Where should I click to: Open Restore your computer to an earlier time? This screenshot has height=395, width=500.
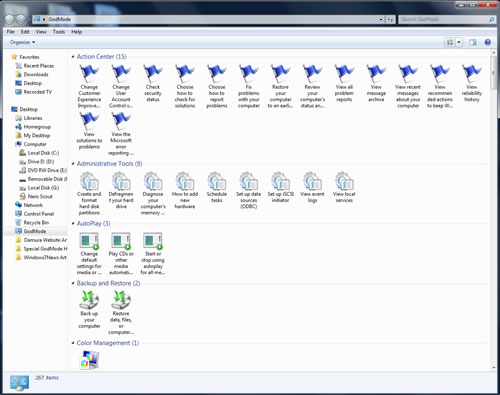click(280, 86)
